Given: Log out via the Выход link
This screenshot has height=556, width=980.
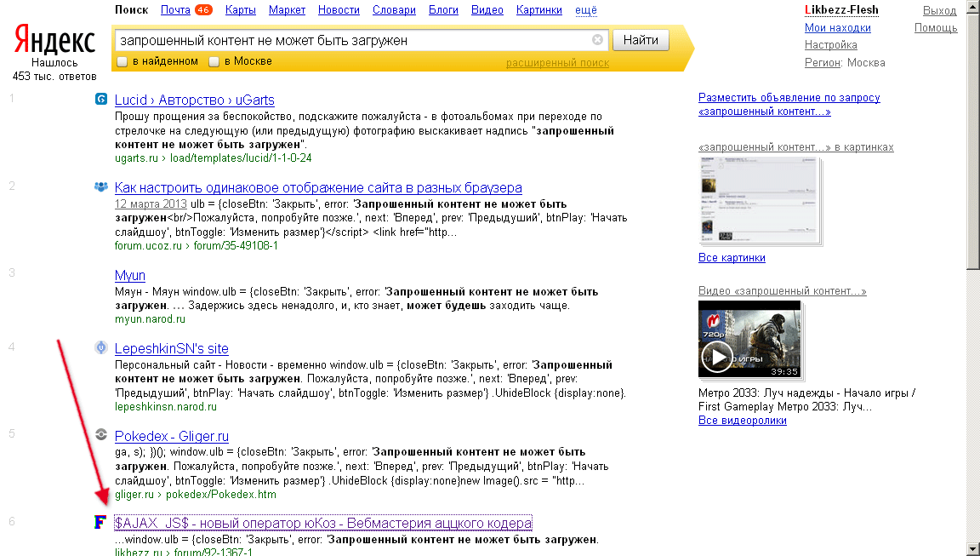Looking at the screenshot, I should 939,10.
